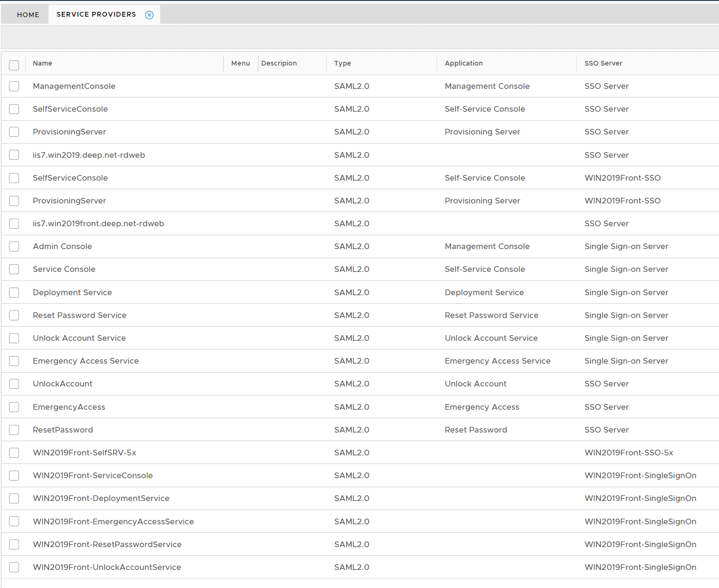
Task: Select the Service Providers tab
Action: pyautogui.click(x=96, y=14)
